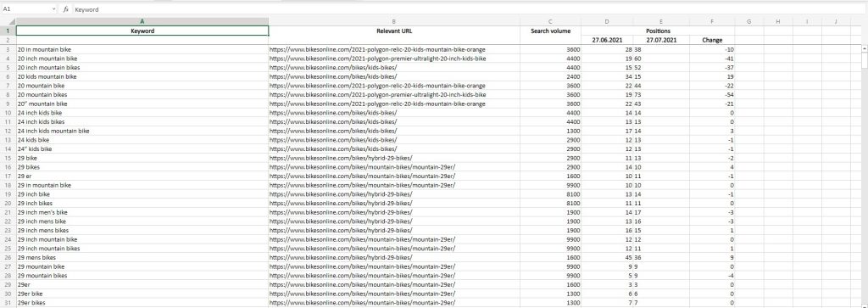The height and width of the screenshot is (308, 868).
Task: Select row 26 header number
Action: [8, 258]
